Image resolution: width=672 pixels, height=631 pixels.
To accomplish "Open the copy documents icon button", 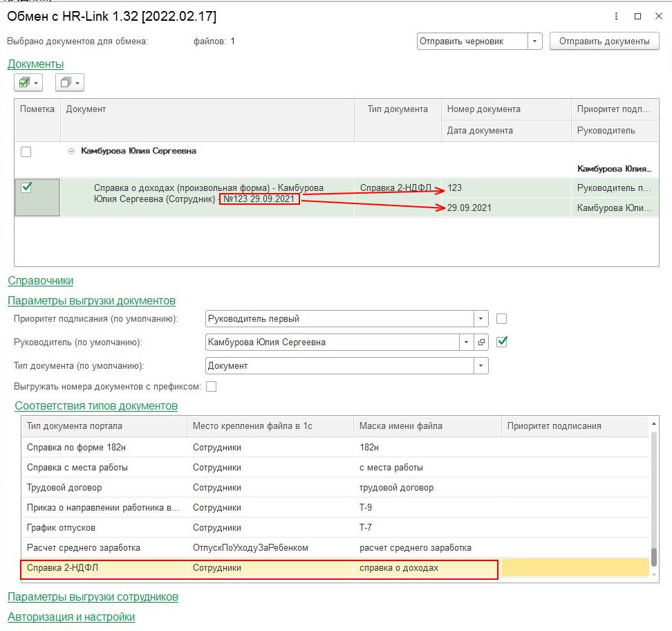I will tap(69, 82).
